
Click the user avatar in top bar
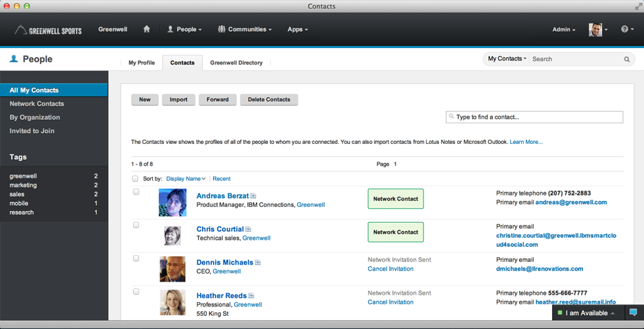[x=595, y=29]
